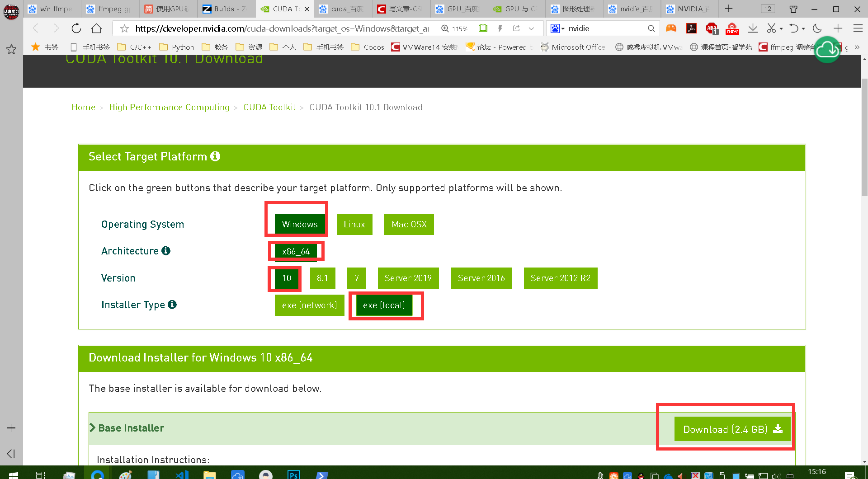Switch to the 'GPU 与 C' tab
Viewport: 868px width, 479px height.
[516, 9]
